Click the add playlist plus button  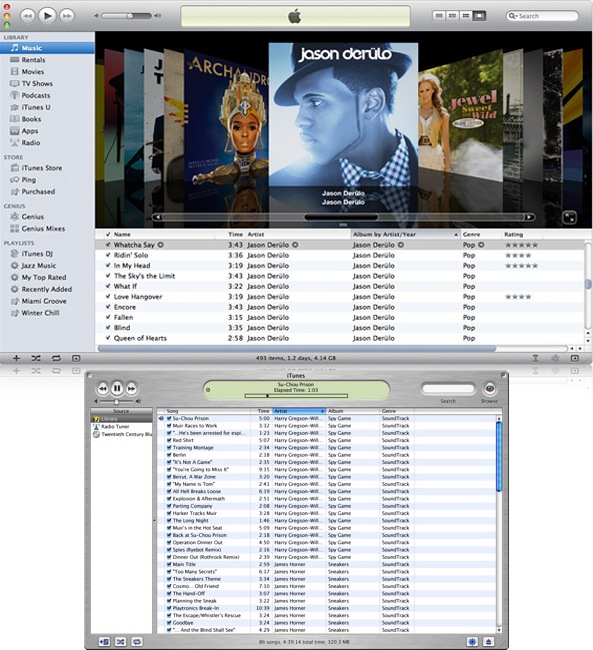(x=16, y=358)
